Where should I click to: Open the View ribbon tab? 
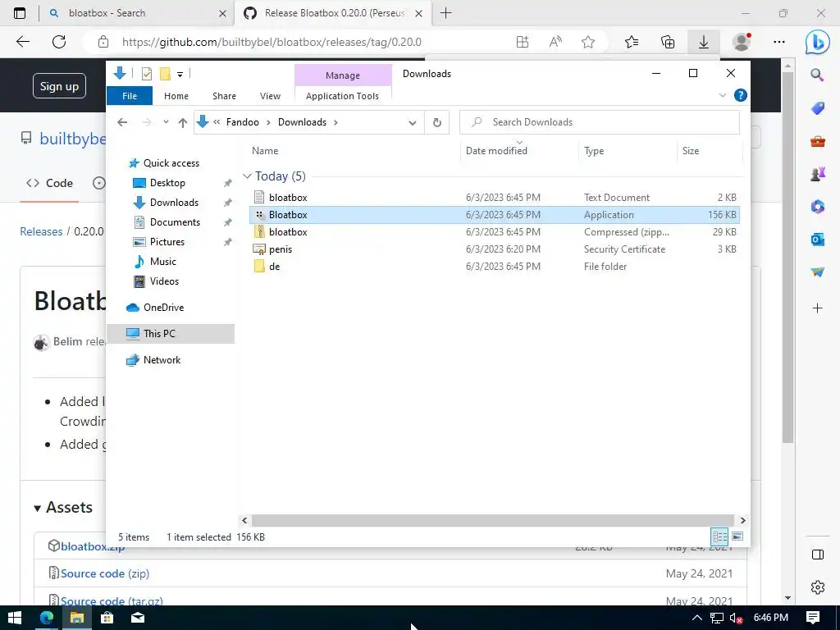point(270,96)
